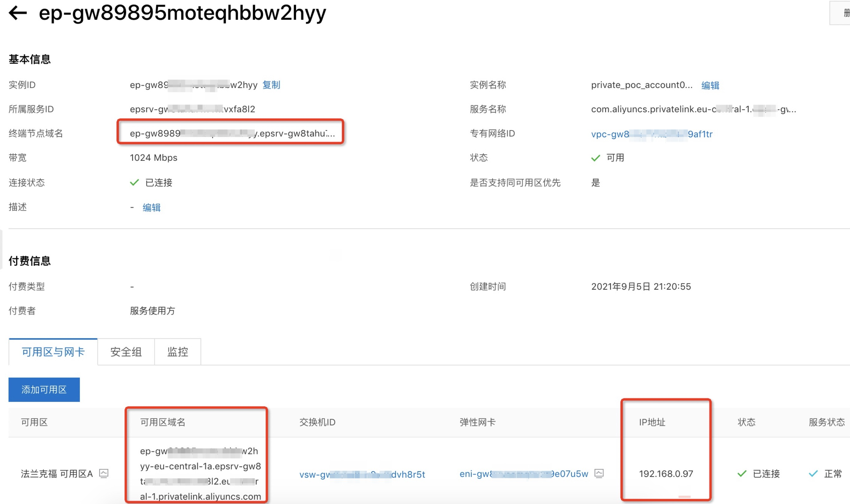Open the vpc-gw8 network ID link

pyautogui.click(x=652, y=134)
